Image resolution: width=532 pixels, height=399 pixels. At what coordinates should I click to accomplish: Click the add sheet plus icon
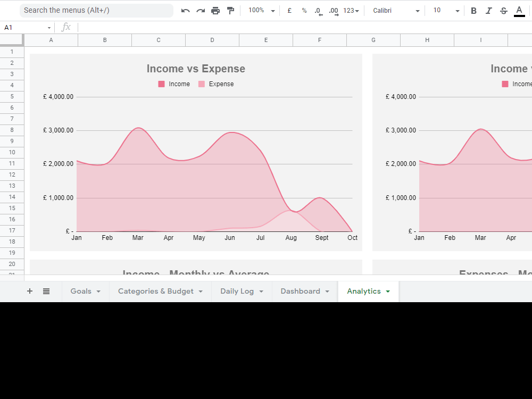coord(30,291)
